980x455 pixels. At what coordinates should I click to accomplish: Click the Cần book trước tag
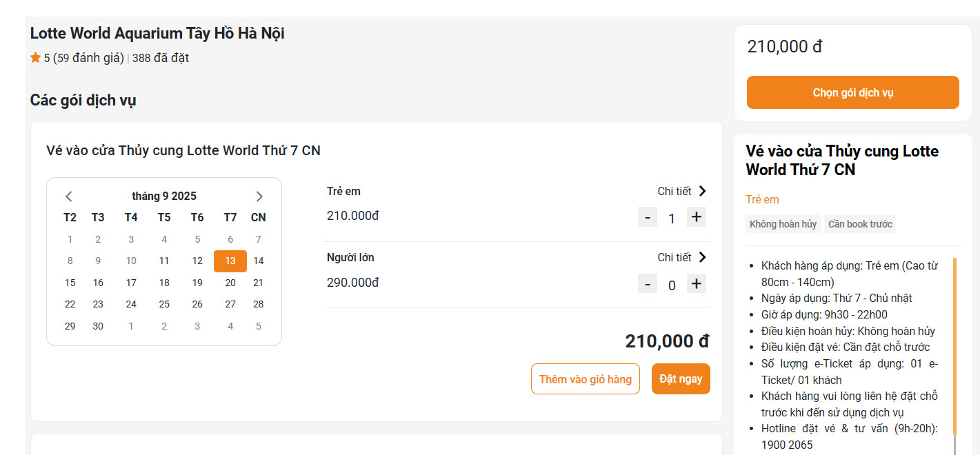pyautogui.click(x=859, y=224)
